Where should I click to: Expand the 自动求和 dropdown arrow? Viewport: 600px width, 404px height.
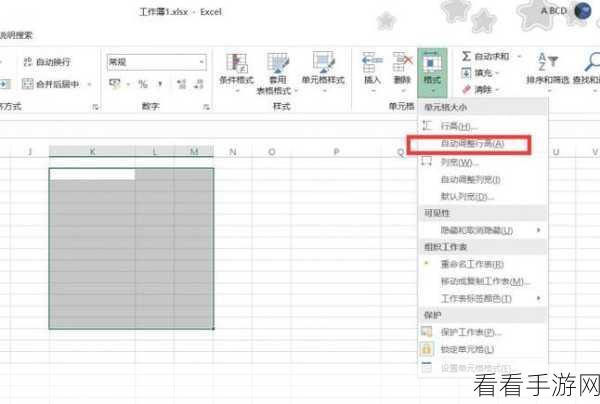pyautogui.click(x=519, y=57)
